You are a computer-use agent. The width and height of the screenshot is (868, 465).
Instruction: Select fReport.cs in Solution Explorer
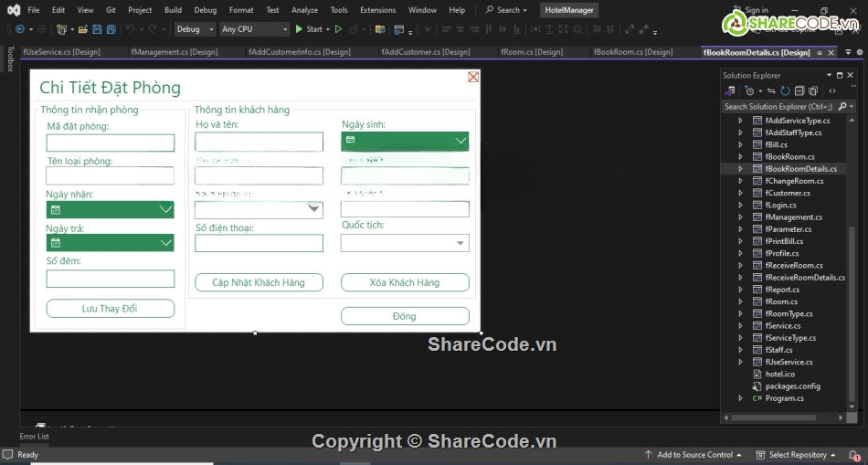click(x=782, y=290)
